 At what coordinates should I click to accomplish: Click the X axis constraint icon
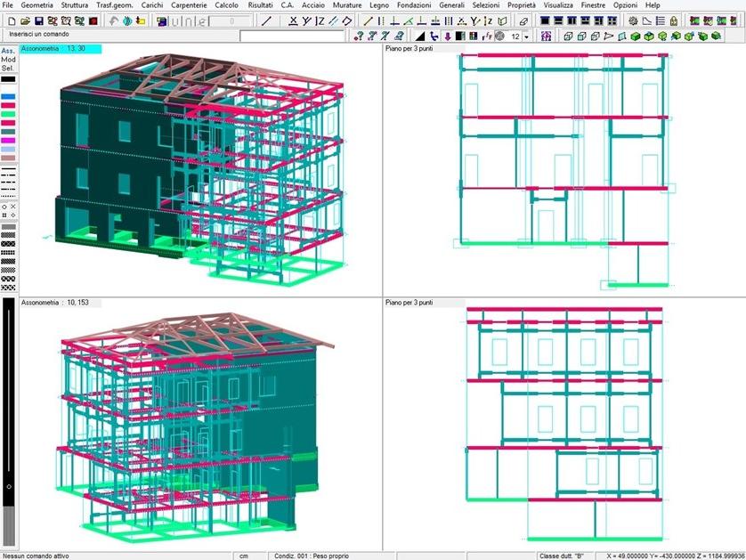[293, 21]
